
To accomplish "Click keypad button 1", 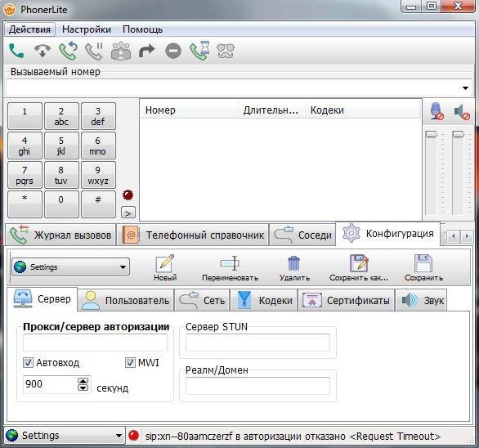I will pos(25,116).
